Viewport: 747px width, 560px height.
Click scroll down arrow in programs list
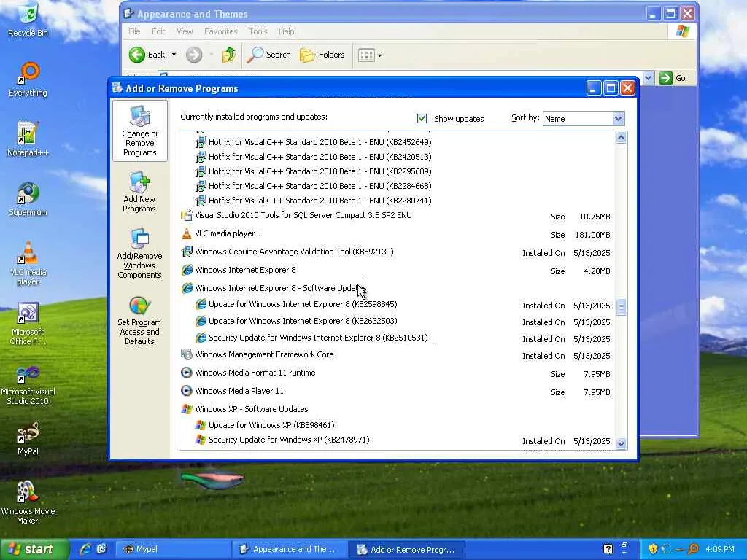(x=621, y=443)
